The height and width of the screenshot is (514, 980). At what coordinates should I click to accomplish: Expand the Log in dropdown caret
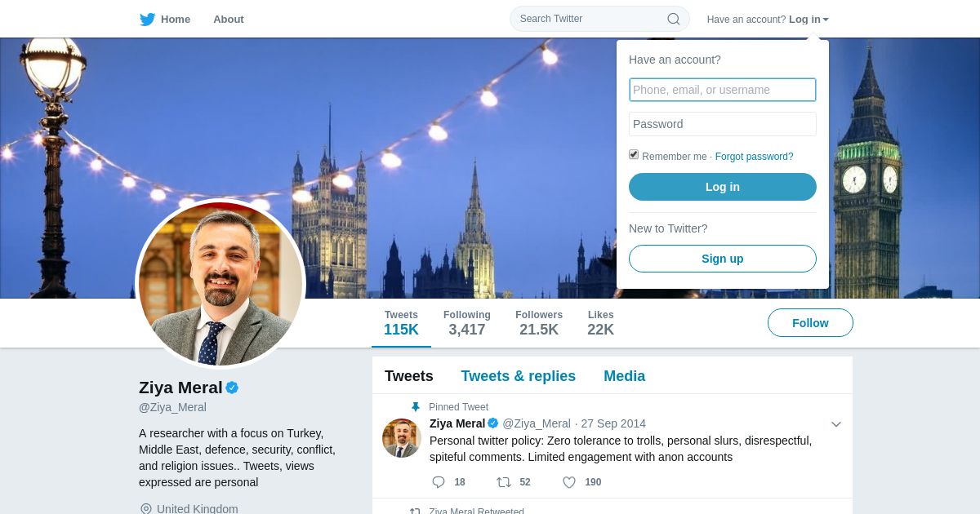826,20
